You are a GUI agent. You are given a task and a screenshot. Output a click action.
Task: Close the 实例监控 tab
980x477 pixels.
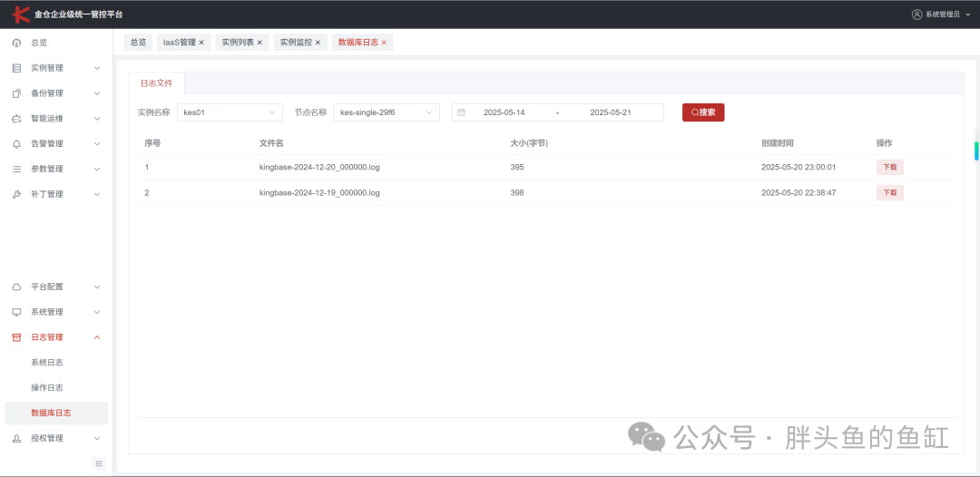(x=318, y=44)
